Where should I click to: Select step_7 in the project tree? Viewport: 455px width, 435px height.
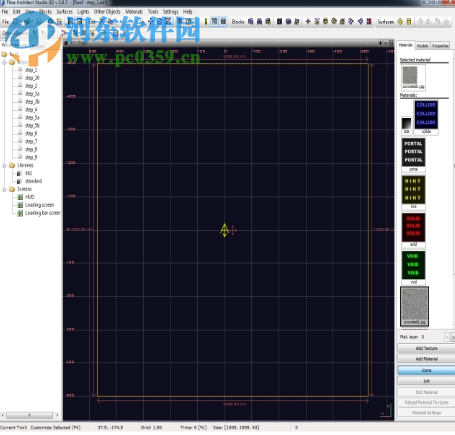click(31, 142)
